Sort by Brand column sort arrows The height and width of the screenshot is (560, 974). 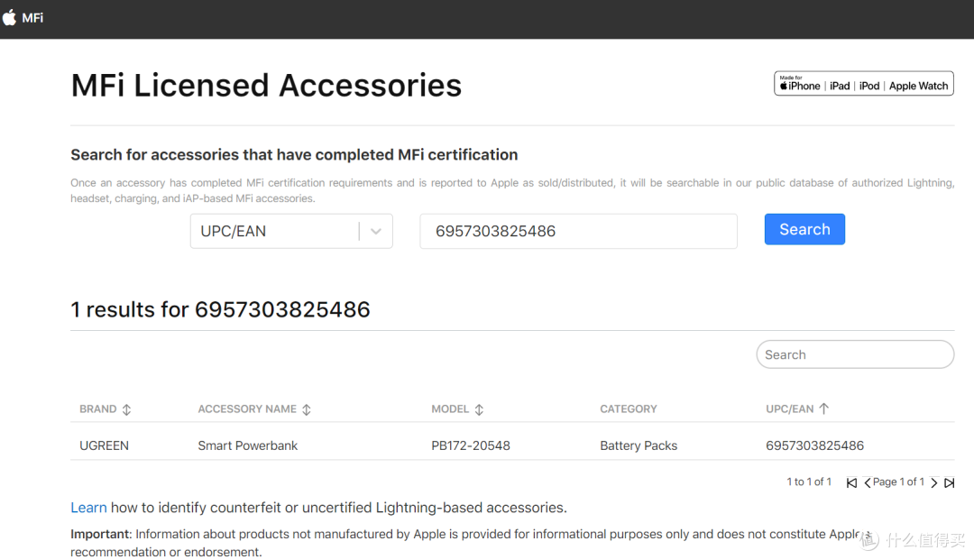coord(126,409)
